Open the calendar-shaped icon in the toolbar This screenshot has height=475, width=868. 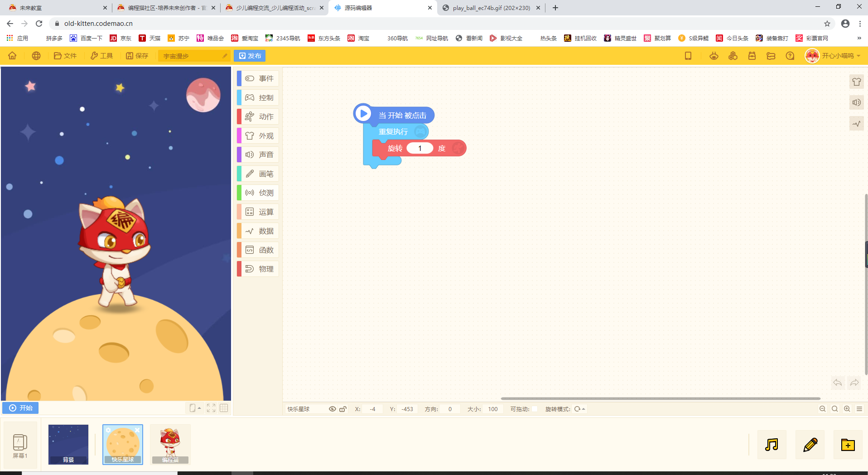pos(752,56)
